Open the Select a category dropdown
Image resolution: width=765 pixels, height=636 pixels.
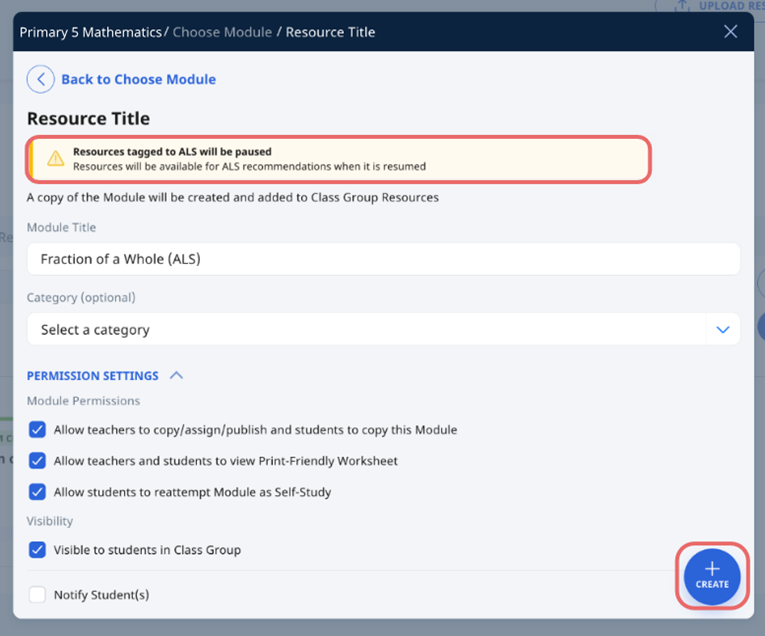383,329
